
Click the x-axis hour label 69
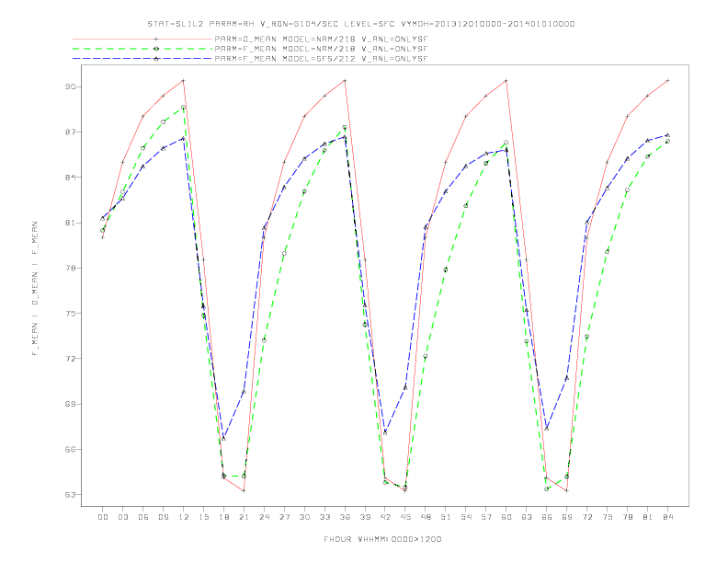point(567,517)
